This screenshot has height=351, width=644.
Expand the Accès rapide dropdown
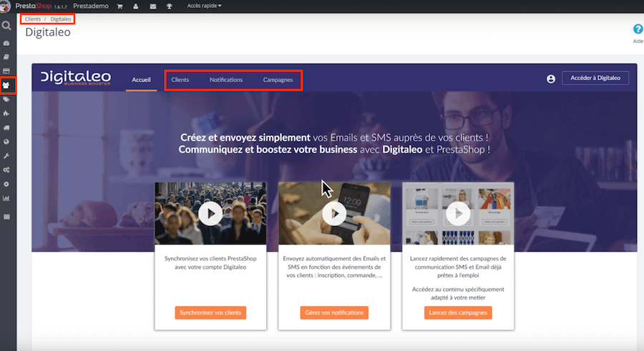pyautogui.click(x=204, y=6)
